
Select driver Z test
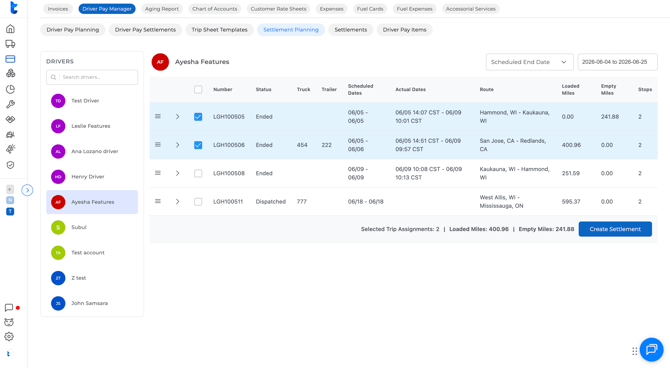[x=92, y=278]
